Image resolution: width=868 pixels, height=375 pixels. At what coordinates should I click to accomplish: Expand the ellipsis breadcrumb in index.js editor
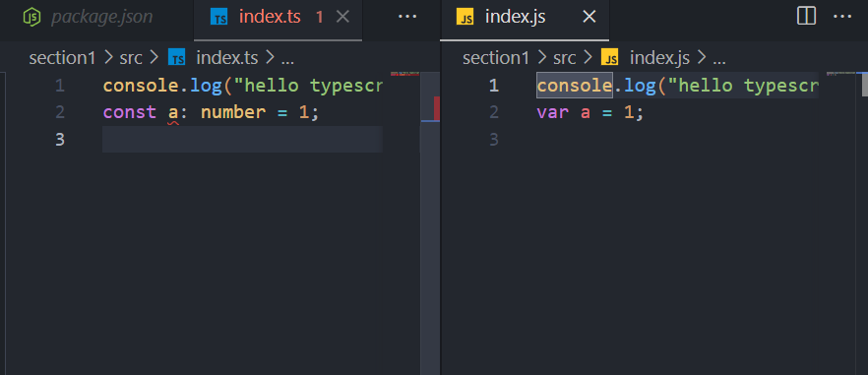pos(718,59)
